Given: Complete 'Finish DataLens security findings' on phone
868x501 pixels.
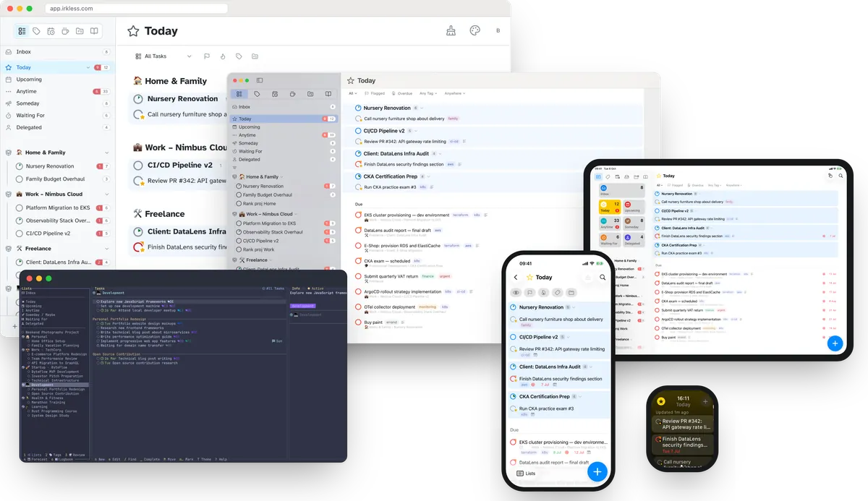Looking at the screenshot, I should 514,379.
